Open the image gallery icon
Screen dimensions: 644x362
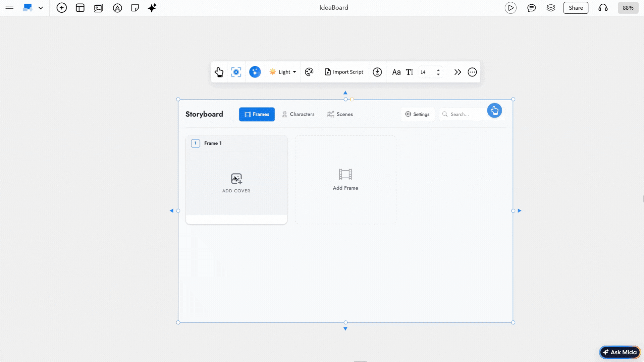(99, 8)
